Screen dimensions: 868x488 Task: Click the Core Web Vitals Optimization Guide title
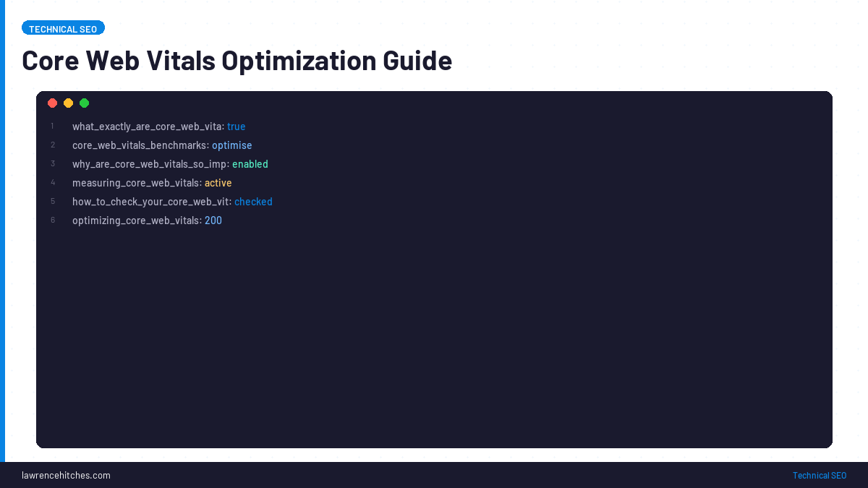pos(237,60)
